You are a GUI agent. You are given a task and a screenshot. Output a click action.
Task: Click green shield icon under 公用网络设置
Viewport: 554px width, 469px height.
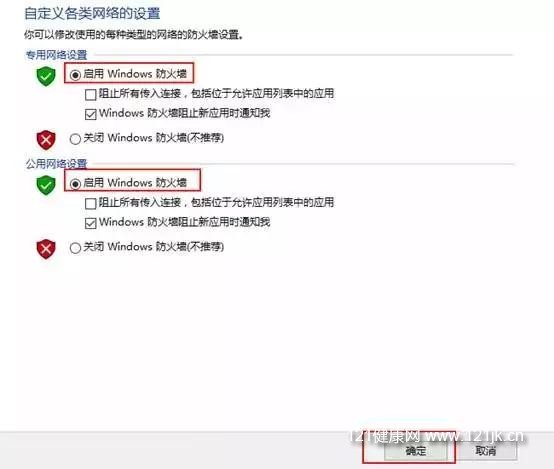[x=46, y=185]
